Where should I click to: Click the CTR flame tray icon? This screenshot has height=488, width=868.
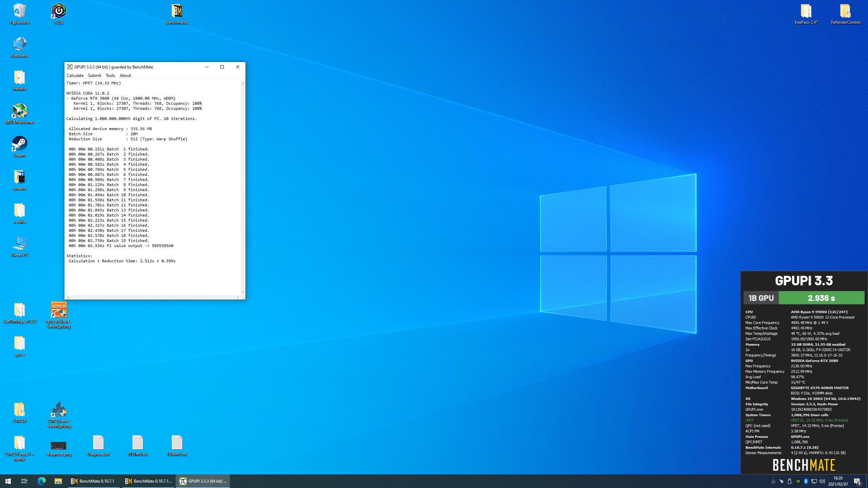773,481
